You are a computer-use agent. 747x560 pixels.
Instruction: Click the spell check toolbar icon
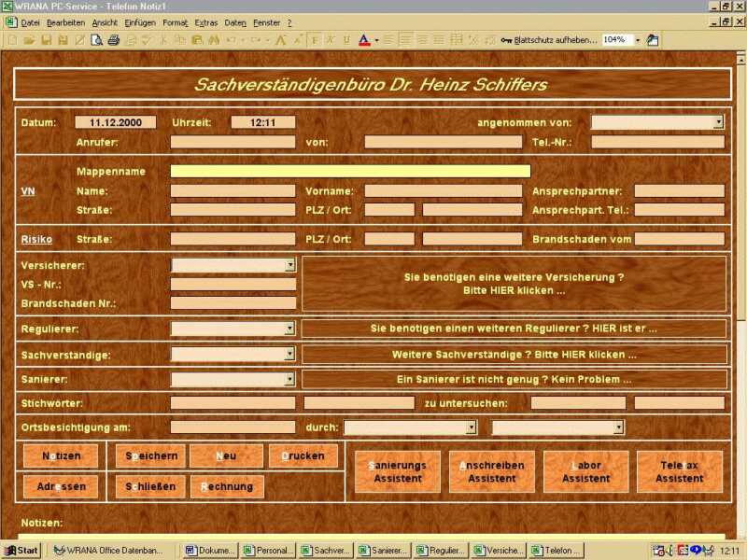tap(147, 40)
